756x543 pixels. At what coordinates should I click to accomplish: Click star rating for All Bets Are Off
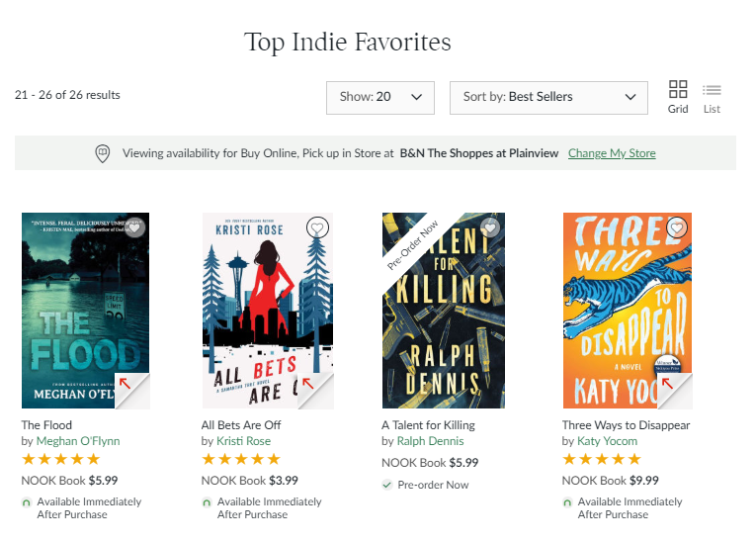(x=241, y=459)
